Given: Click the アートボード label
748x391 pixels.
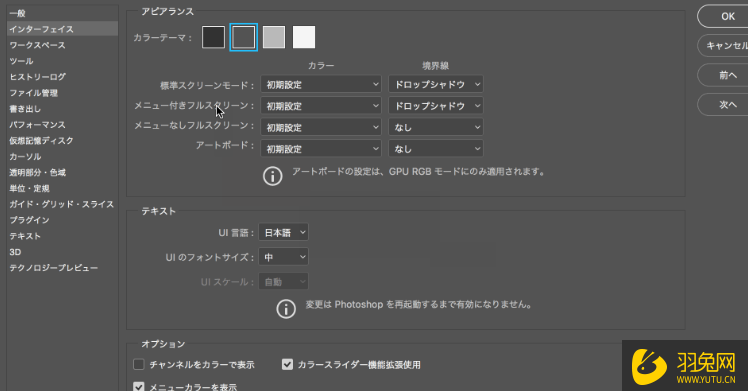Looking at the screenshot, I should [x=225, y=145].
